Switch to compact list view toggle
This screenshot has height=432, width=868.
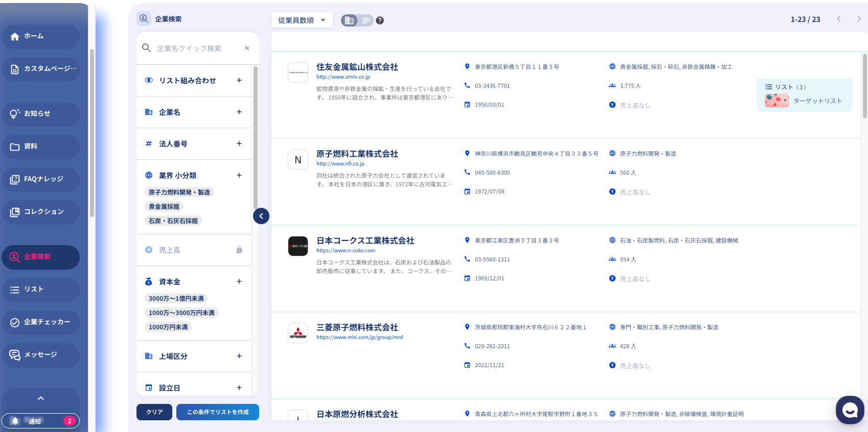pos(366,20)
